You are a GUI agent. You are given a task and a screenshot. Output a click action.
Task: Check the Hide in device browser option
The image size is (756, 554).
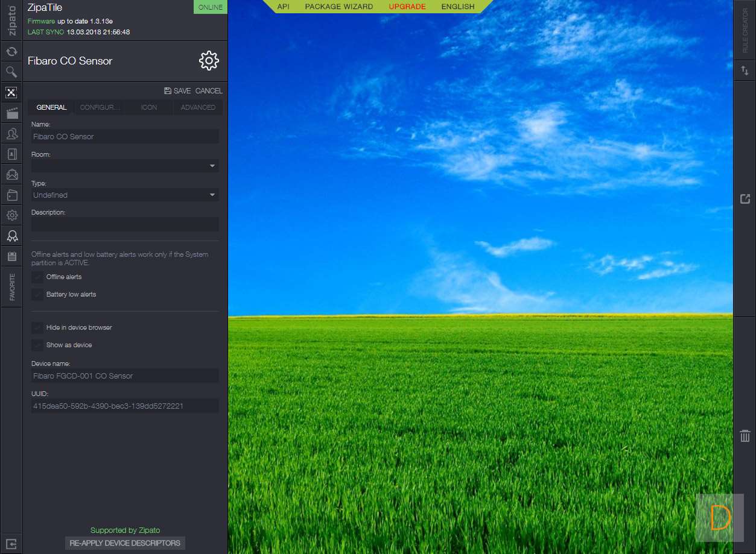pos(38,328)
